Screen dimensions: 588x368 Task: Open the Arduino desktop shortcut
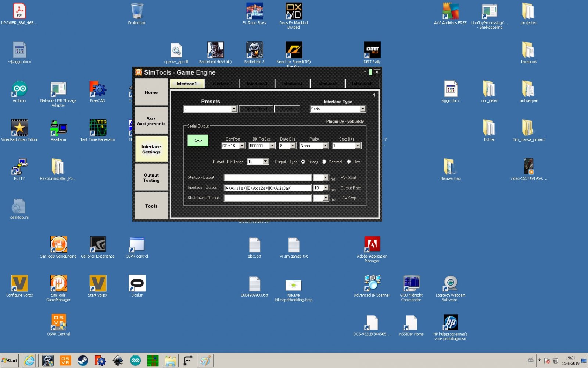pyautogui.click(x=19, y=91)
